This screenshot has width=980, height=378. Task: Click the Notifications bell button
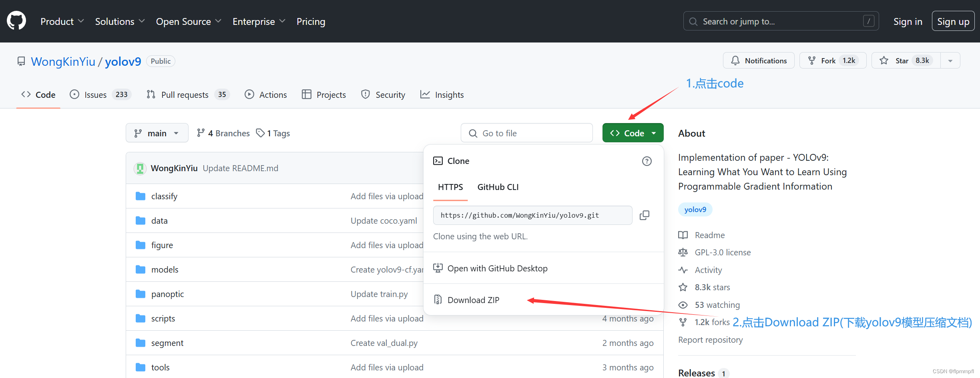click(759, 61)
